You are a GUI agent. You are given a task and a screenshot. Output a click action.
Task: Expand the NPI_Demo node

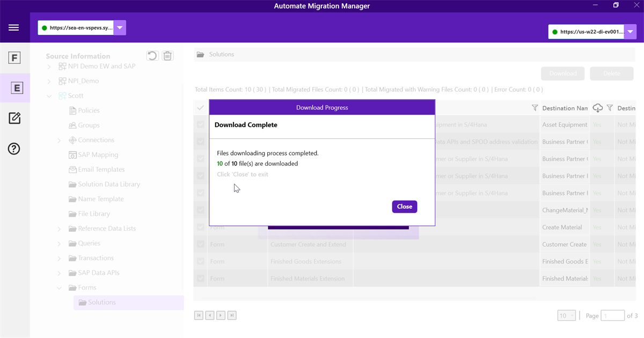point(49,81)
